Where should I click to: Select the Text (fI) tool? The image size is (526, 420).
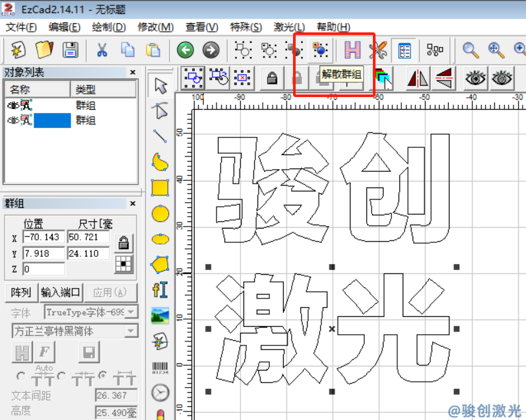[x=160, y=290]
